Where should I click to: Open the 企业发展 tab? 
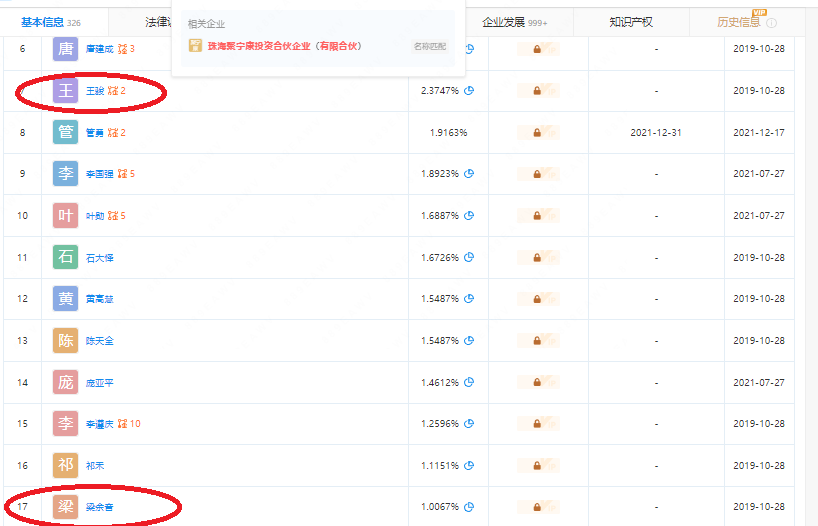coord(513,21)
